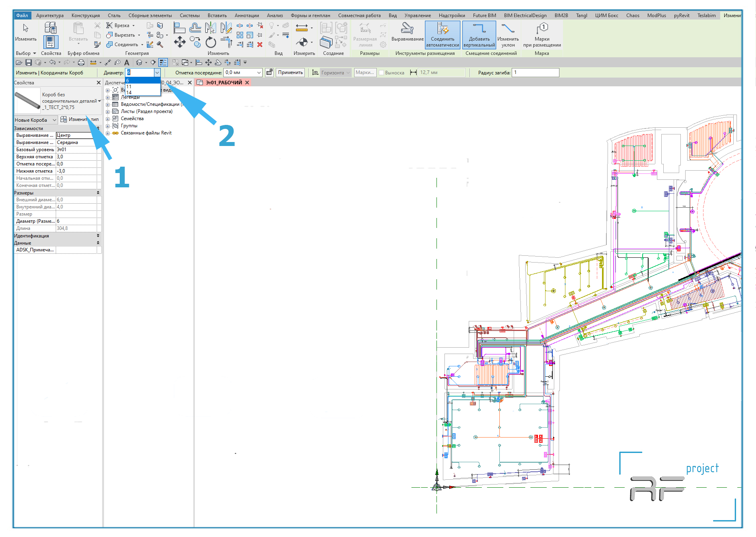Expand the Связанные файлы Revit node
This screenshot has height=537, width=756.
point(107,133)
